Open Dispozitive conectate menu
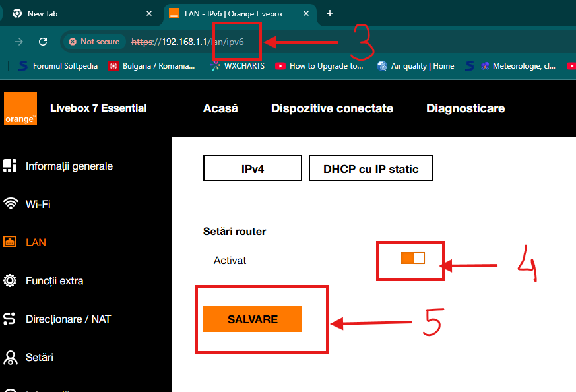576x392 pixels. click(x=332, y=108)
